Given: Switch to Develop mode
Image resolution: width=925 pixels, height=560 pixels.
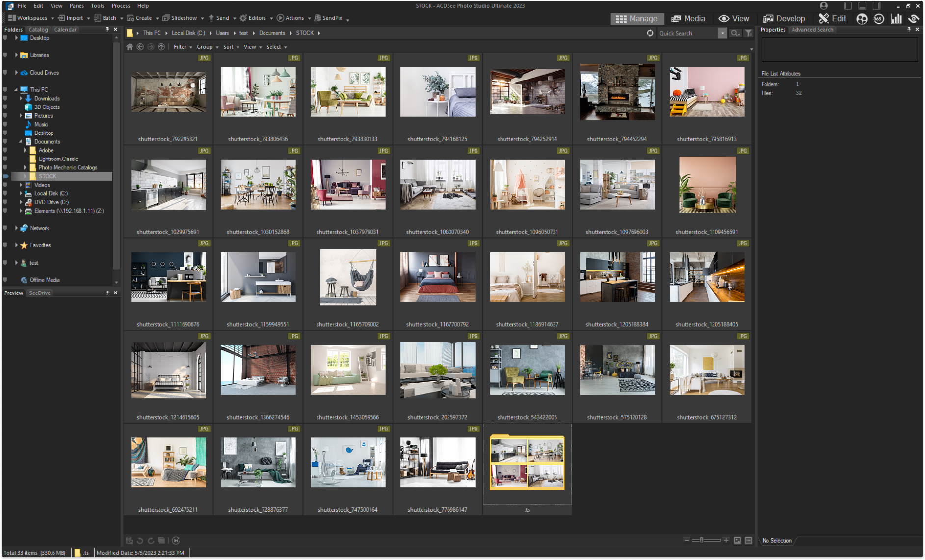Looking at the screenshot, I should tap(784, 19).
